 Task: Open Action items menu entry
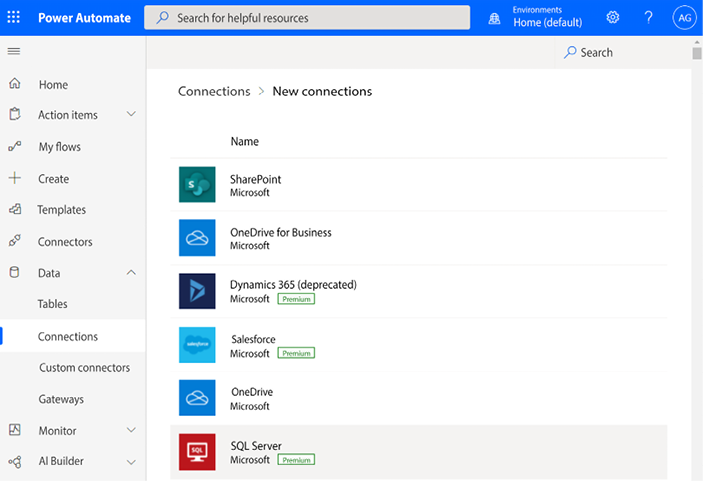click(x=68, y=115)
